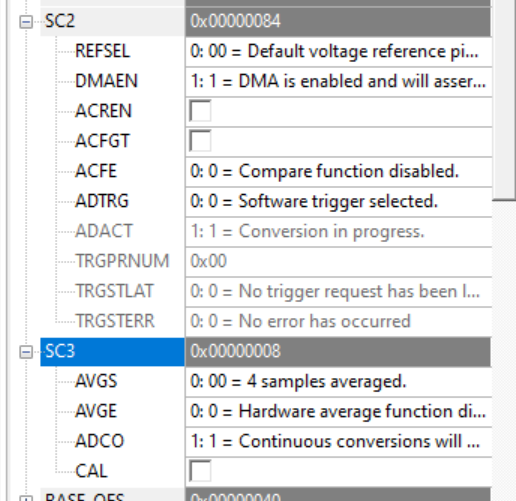
Task: Click the TRGPRNUM value 0x00
Action: tap(338, 261)
